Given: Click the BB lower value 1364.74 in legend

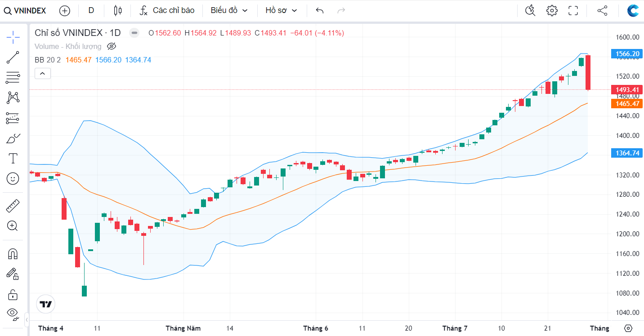Looking at the screenshot, I should coord(138,60).
